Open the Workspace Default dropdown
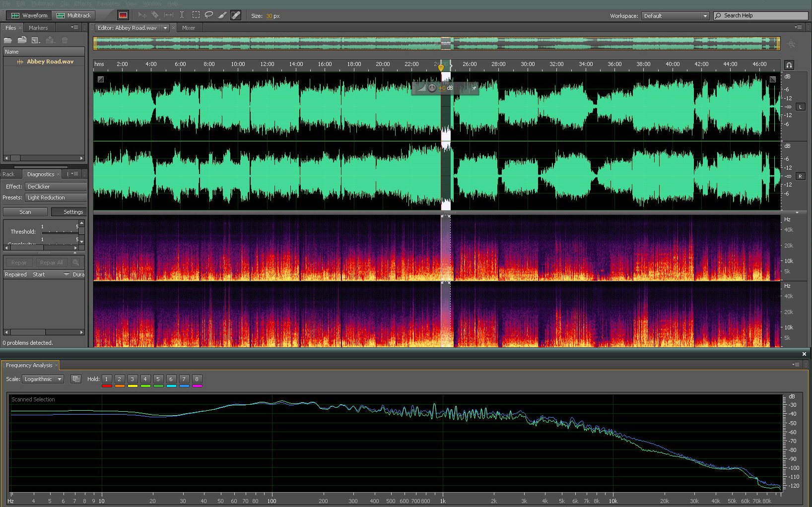Screen dimensions: 812x507 [x=675, y=16]
